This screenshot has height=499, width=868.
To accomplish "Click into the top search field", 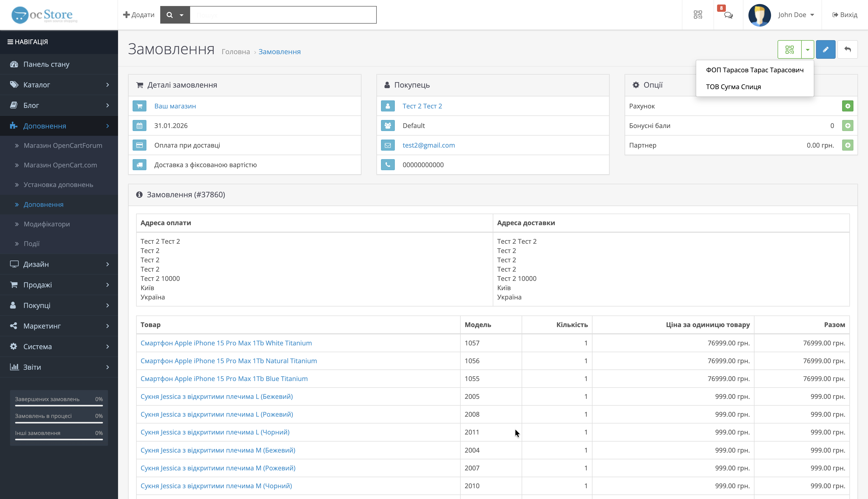I will point(283,15).
